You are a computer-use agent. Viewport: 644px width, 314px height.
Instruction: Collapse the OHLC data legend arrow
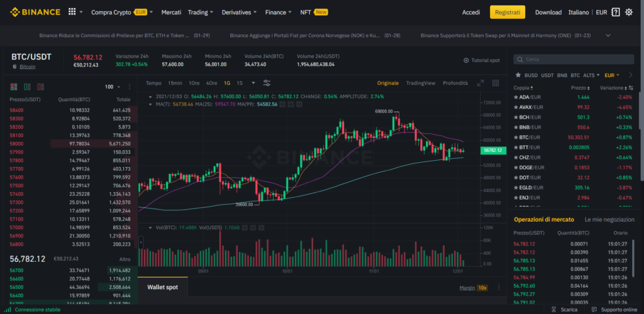[x=150, y=97]
